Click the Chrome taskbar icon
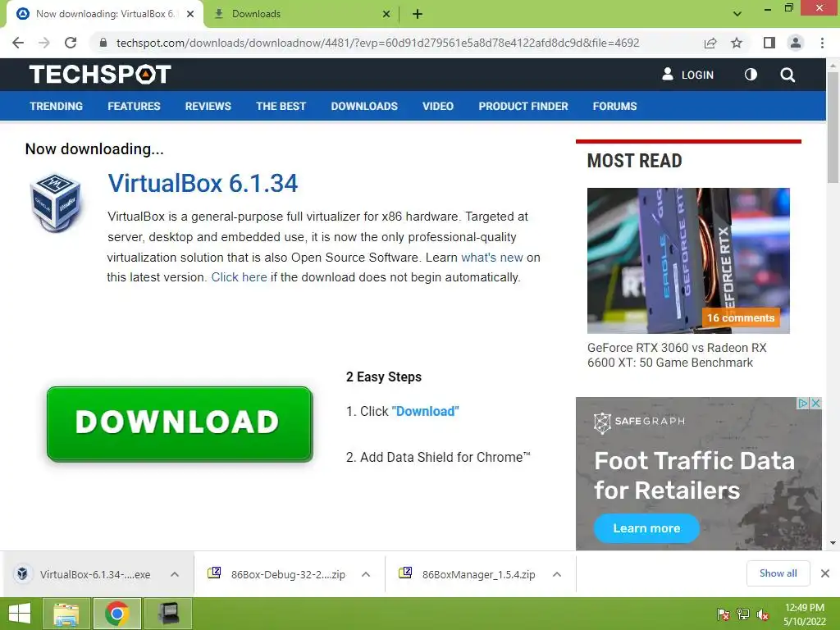This screenshot has height=630, width=840. pyautogui.click(x=117, y=614)
